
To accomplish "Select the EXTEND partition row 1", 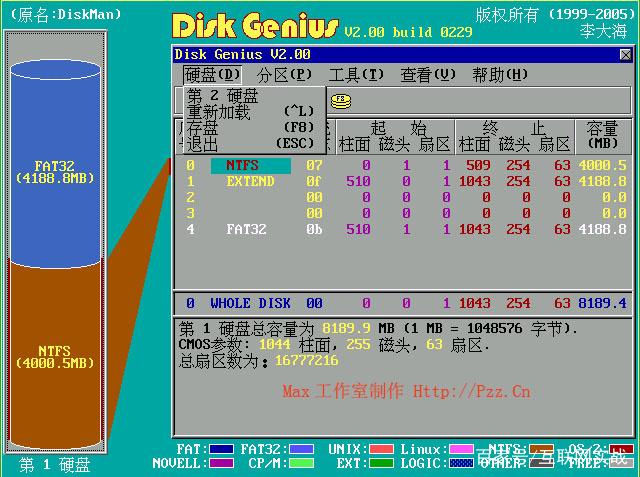I will 404,181.
